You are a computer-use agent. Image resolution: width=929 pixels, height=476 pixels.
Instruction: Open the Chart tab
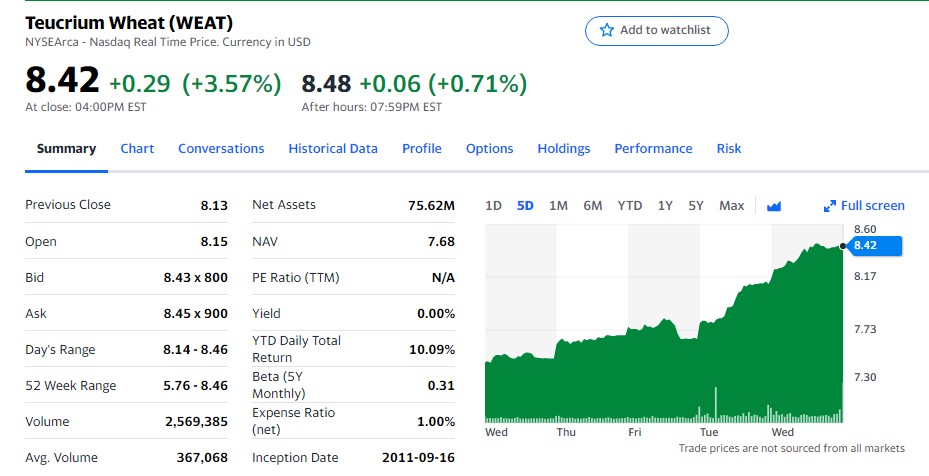(137, 148)
